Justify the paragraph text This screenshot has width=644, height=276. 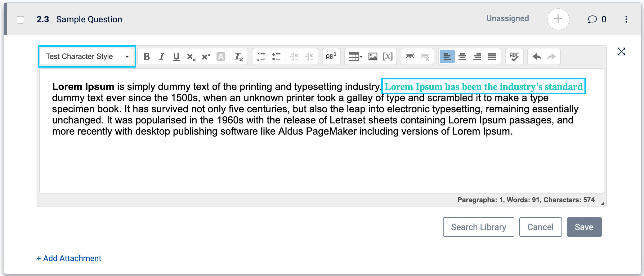(x=492, y=56)
